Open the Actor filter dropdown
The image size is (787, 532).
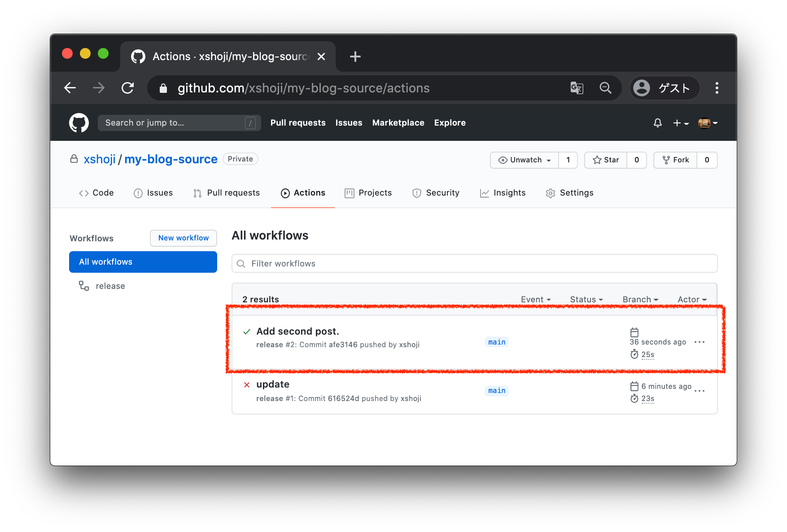(x=691, y=299)
